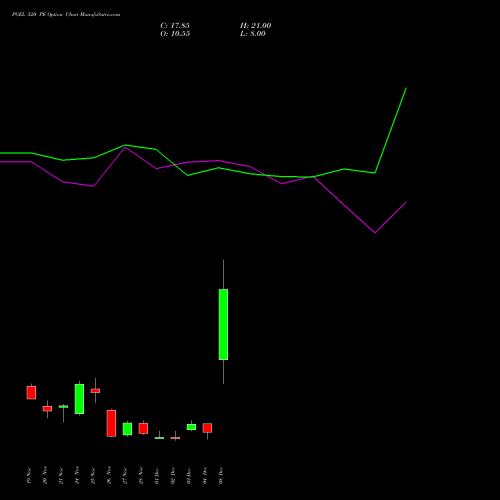Select the 08 Dec date label
Viewport: 500px width, 500px height.
(x=221, y=475)
